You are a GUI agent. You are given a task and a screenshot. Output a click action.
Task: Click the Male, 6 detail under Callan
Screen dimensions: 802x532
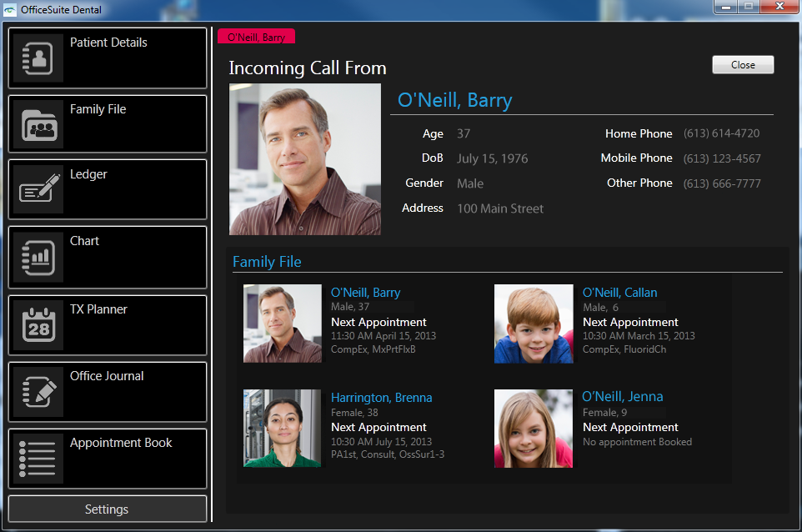coord(601,308)
